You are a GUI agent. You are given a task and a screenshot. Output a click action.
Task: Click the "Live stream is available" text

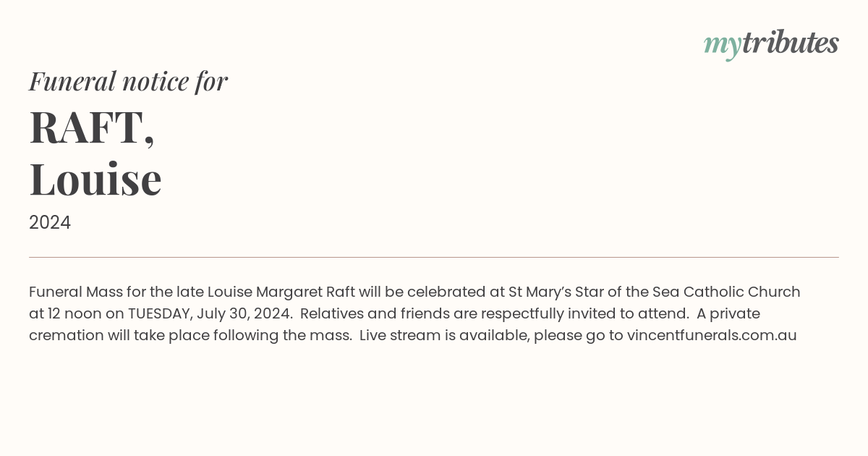[442, 335]
